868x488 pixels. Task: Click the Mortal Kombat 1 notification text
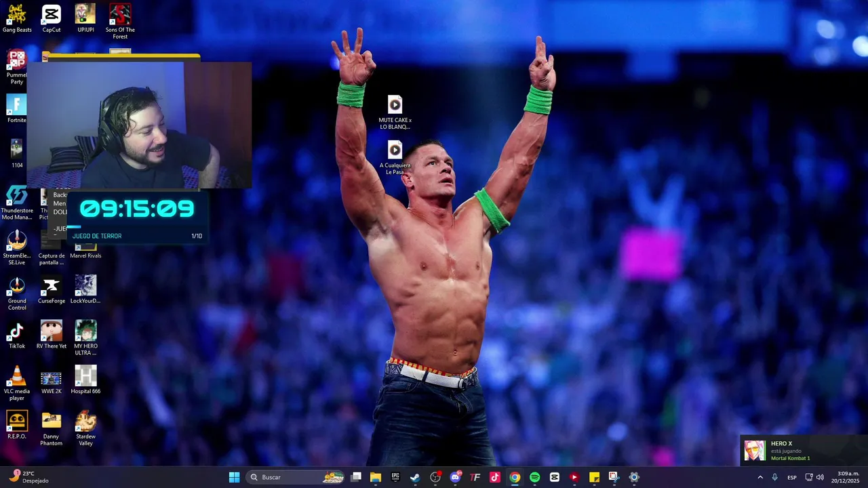click(x=790, y=458)
